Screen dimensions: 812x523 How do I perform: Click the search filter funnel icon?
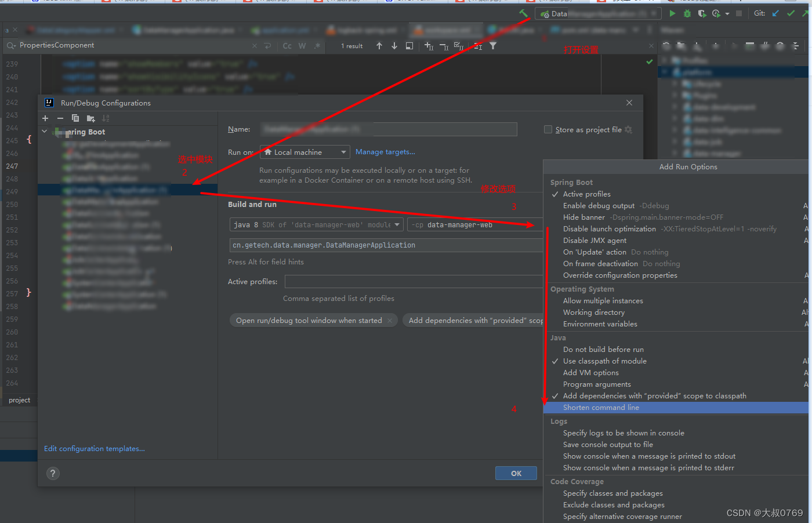[493, 46]
